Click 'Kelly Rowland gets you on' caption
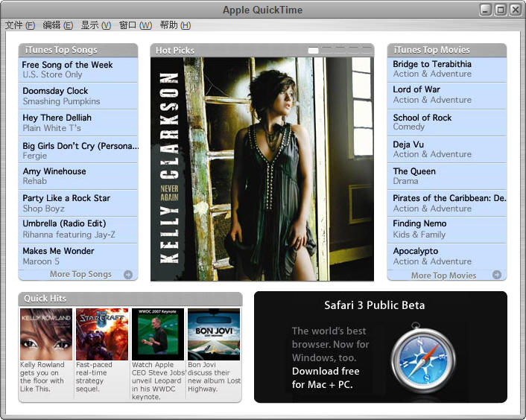The height and width of the screenshot is (420, 526). (x=42, y=377)
